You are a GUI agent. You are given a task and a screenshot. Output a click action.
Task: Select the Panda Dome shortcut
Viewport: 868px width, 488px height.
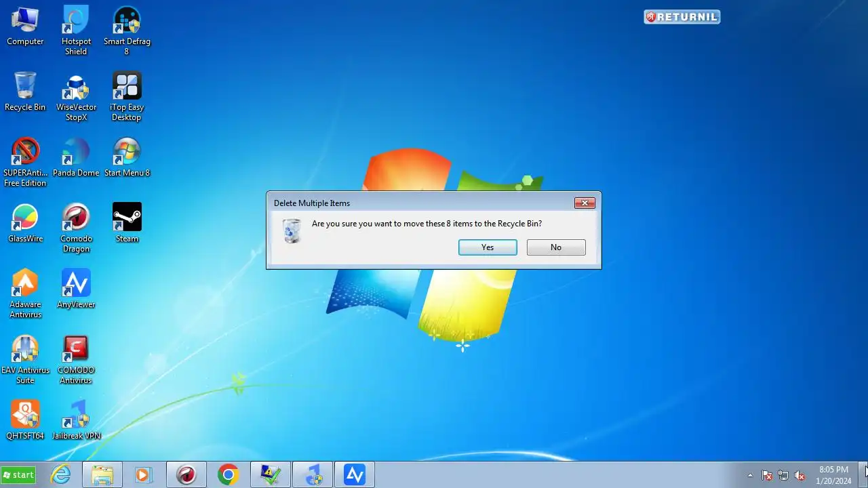(x=76, y=158)
